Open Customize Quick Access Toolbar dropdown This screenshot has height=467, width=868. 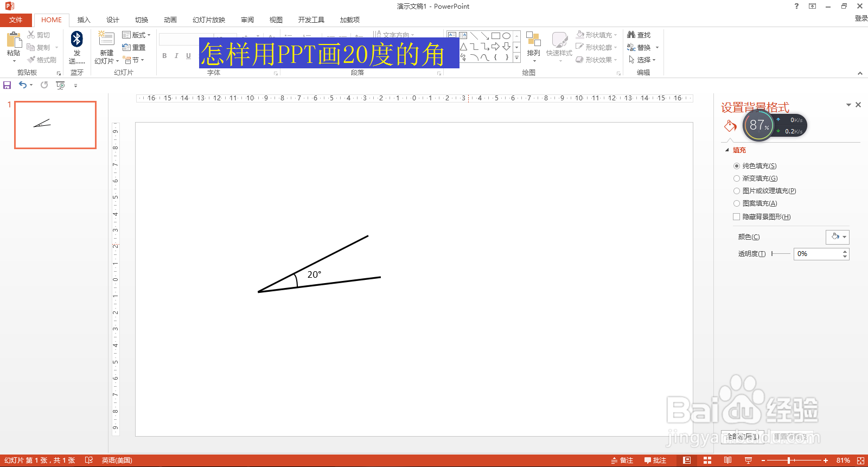pyautogui.click(x=75, y=85)
